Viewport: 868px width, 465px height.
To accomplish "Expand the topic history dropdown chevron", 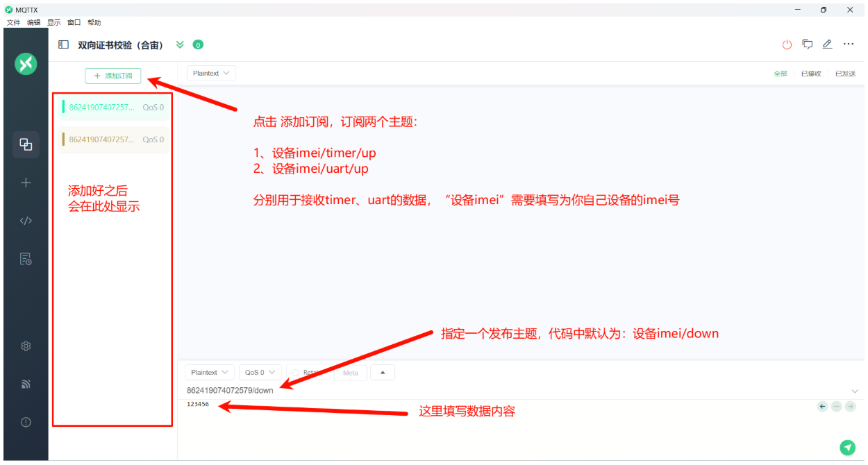I will coord(855,391).
